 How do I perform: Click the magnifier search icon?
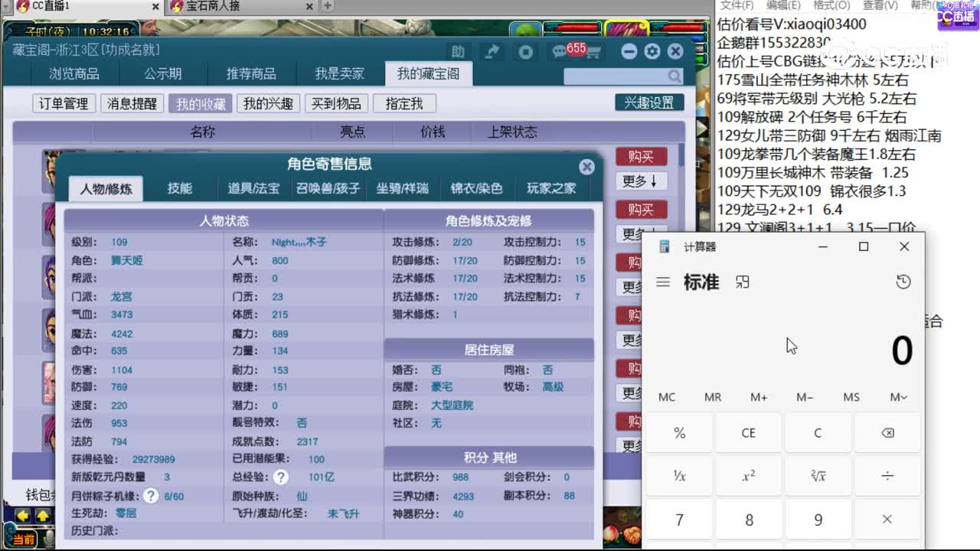tap(674, 77)
